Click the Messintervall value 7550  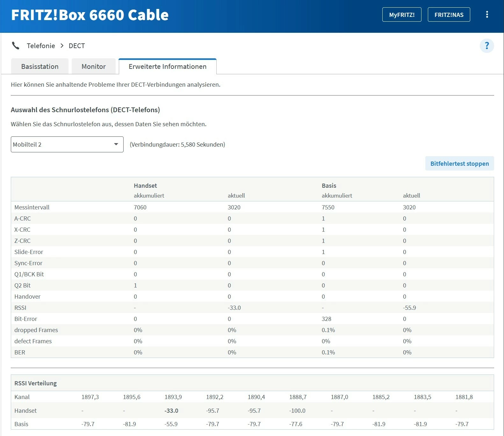click(x=328, y=207)
